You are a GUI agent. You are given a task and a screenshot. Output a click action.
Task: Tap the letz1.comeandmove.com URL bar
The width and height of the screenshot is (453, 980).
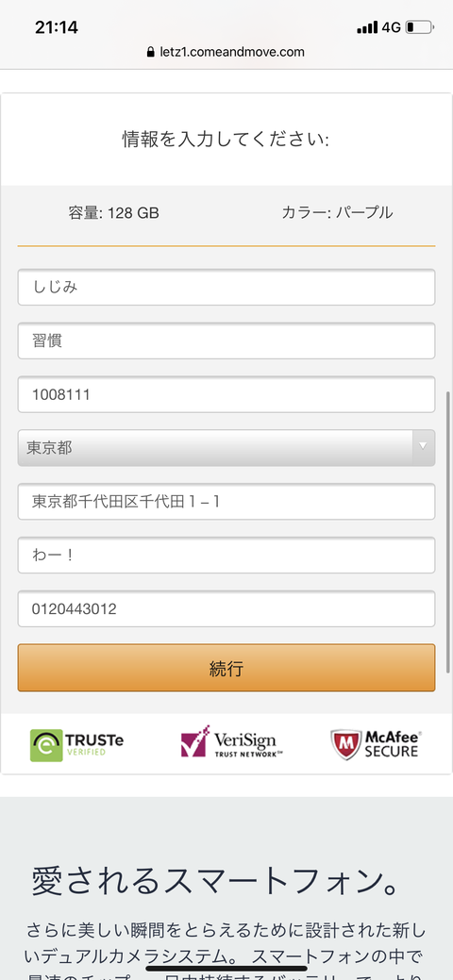click(x=226, y=53)
